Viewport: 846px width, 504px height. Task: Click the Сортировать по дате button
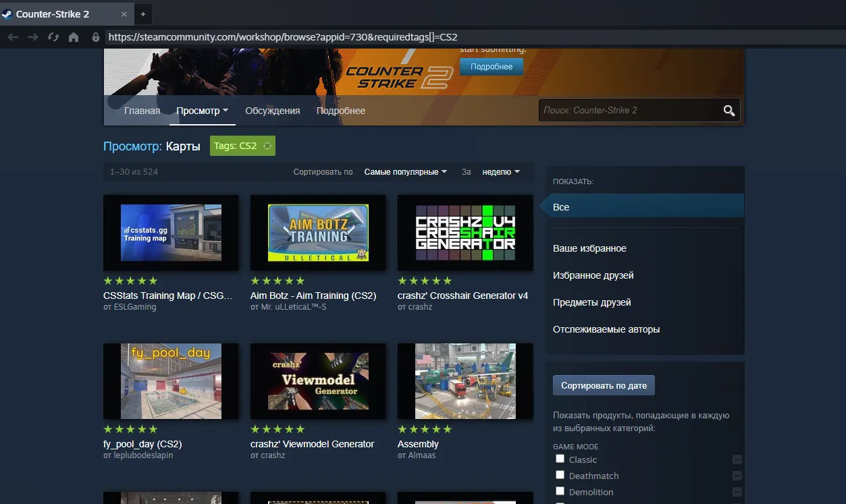coord(604,386)
